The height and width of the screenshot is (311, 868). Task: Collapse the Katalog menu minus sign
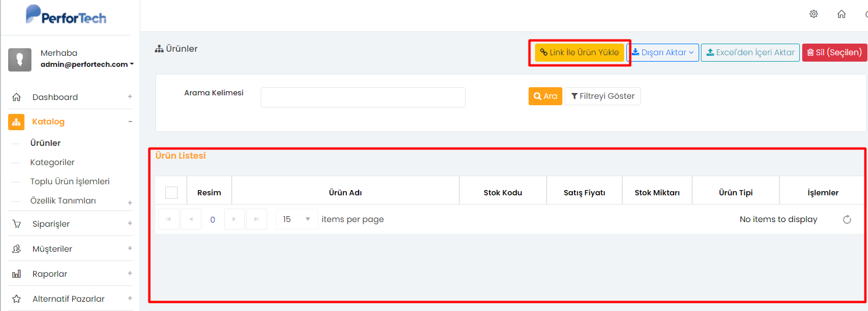coord(130,121)
